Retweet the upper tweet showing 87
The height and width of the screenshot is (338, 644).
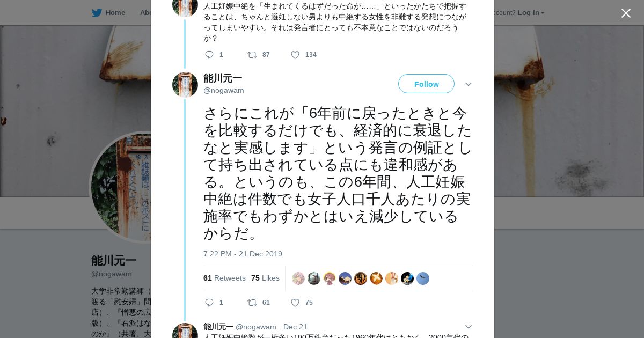coord(252,55)
